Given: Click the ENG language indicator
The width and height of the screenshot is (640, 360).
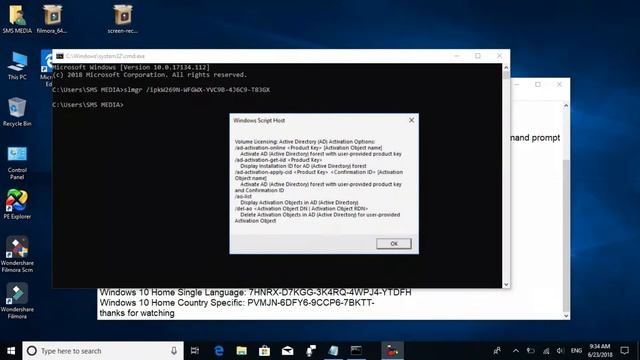Looking at the screenshot, I should pos(576,351).
